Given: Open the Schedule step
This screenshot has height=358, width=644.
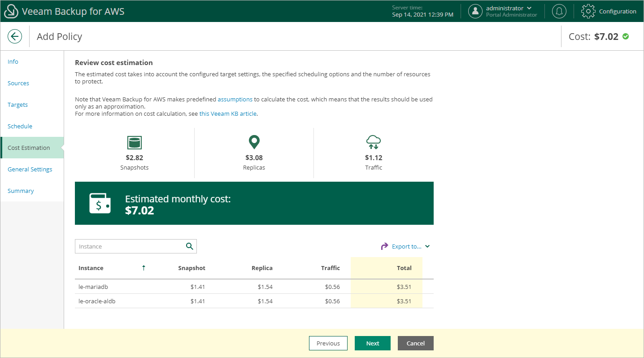Looking at the screenshot, I should [20, 126].
